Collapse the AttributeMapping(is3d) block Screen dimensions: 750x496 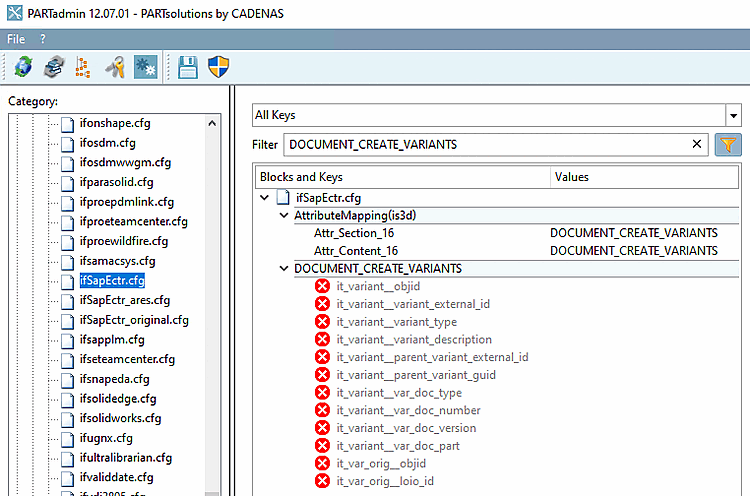[x=284, y=216]
